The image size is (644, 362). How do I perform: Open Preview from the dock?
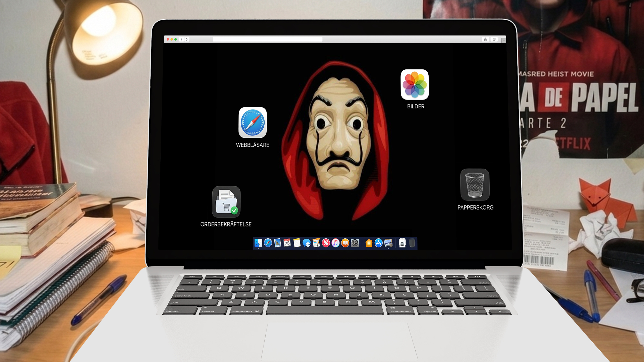(x=388, y=243)
